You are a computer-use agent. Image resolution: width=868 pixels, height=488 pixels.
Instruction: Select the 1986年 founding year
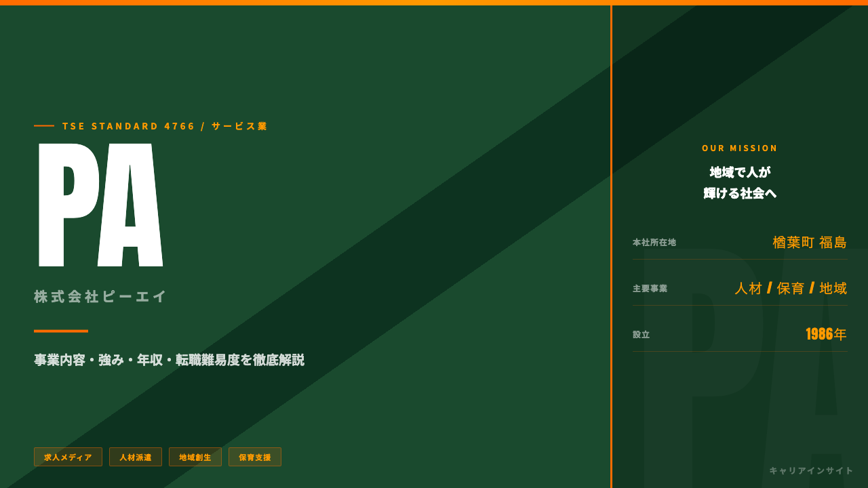point(826,334)
